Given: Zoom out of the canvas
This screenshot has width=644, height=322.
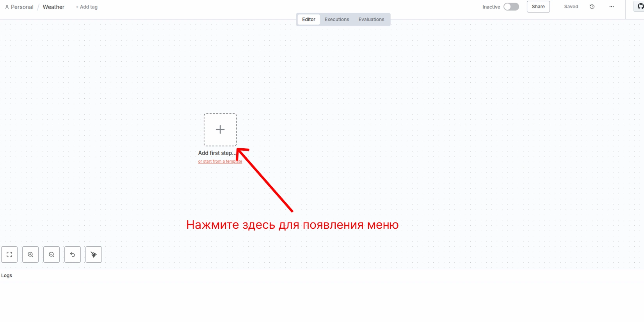Looking at the screenshot, I should pyautogui.click(x=52, y=254).
